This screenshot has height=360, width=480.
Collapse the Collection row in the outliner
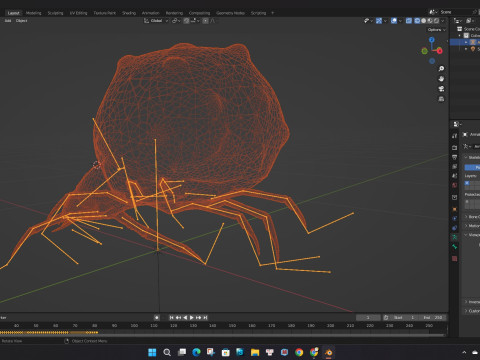click(x=460, y=35)
